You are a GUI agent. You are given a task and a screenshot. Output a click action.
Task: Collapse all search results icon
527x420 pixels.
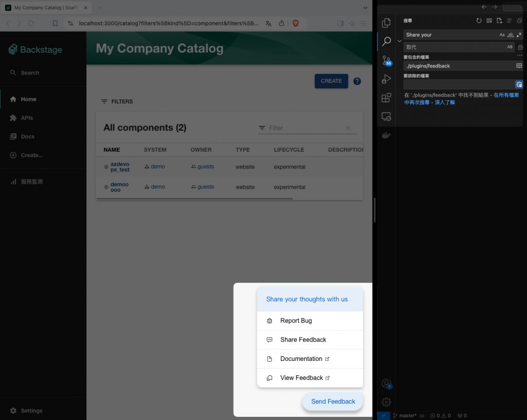tap(519, 21)
